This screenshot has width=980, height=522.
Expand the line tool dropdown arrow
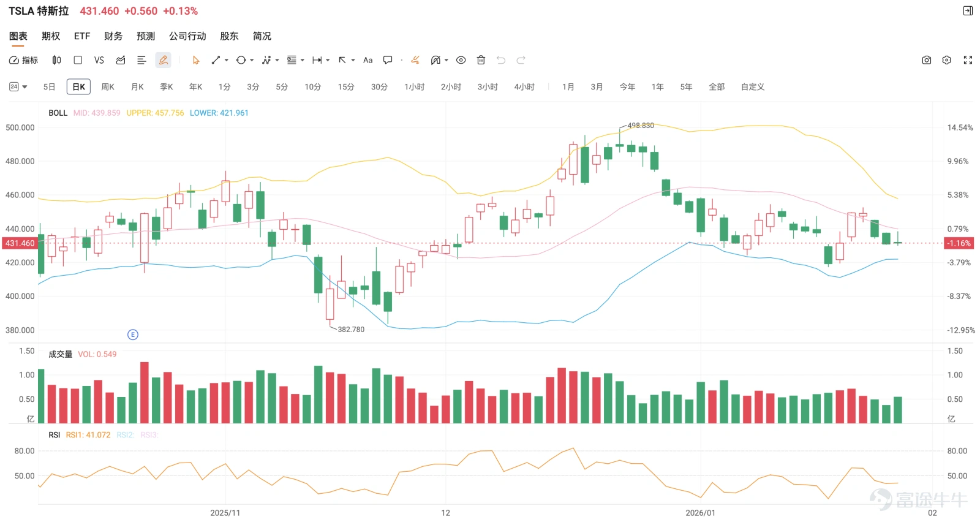pos(227,60)
